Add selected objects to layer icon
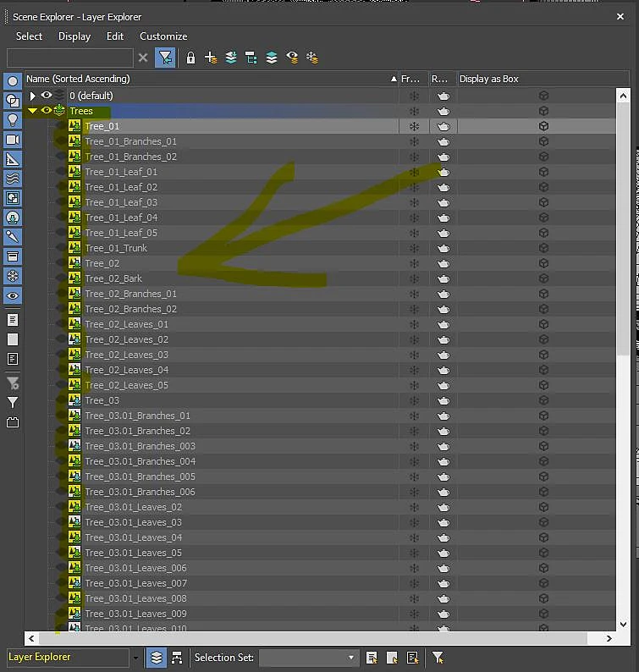The image size is (639, 672). [x=231, y=58]
